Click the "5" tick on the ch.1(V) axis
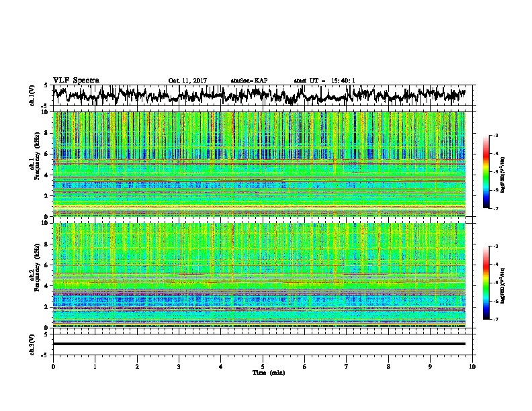The height and width of the screenshot is (411, 532). coord(46,85)
